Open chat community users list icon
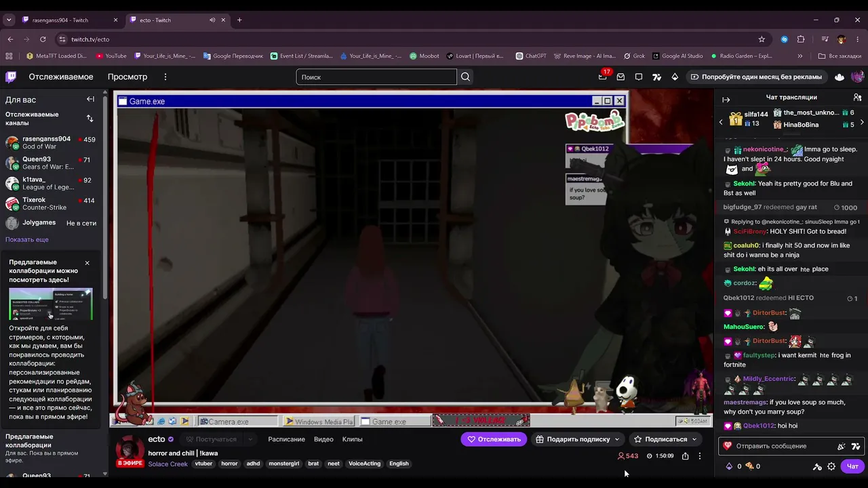The height and width of the screenshot is (488, 868). pyautogui.click(x=857, y=98)
